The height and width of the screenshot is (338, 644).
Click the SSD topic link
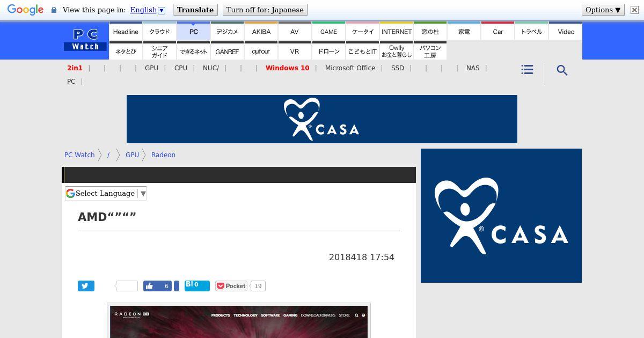(x=398, y=68)
